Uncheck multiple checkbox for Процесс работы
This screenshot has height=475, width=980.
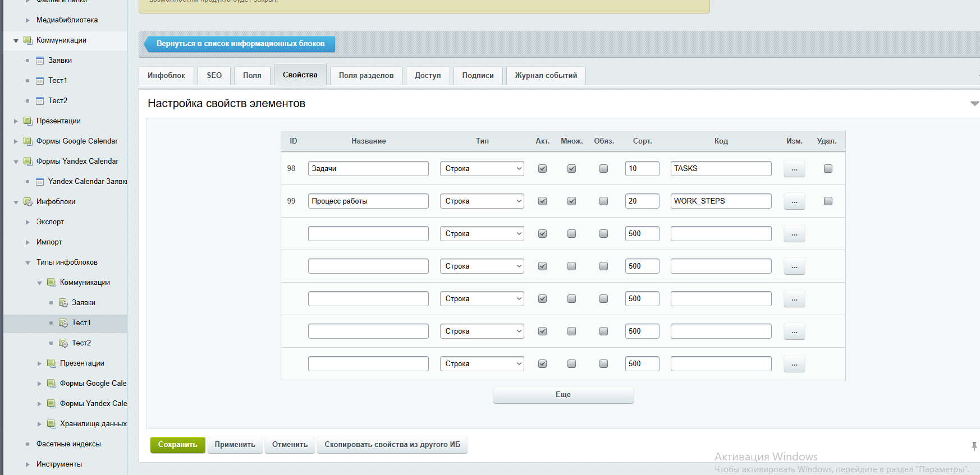pos(571,201)
